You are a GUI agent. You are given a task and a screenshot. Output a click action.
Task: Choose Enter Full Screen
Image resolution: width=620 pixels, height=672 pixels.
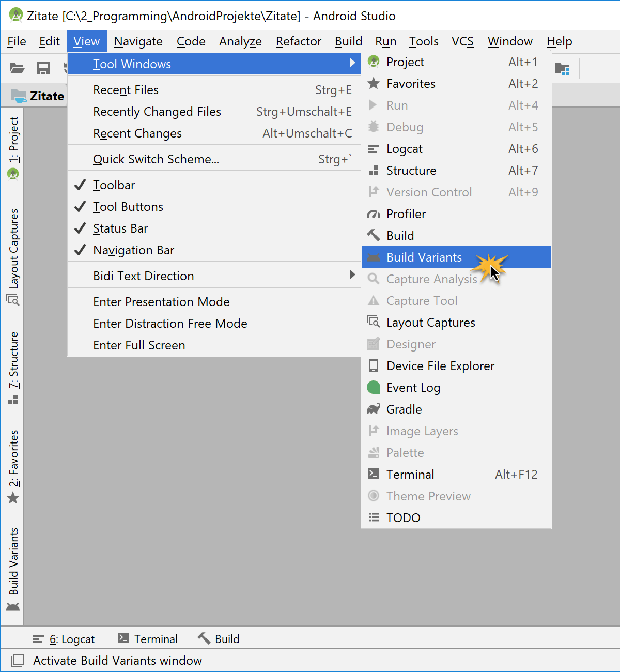[214, 345]
